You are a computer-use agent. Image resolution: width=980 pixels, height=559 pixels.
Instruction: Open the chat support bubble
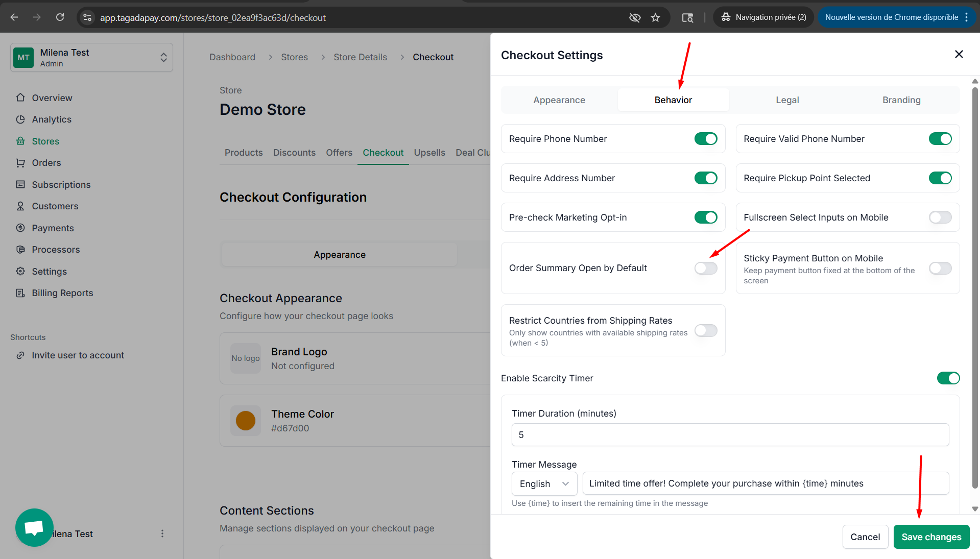pos(34,527)
